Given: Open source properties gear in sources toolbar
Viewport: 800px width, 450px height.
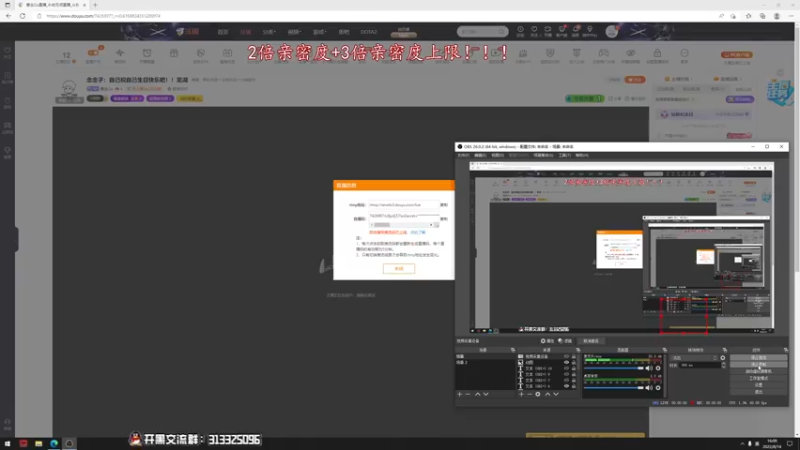Looking at the screenshot, I should pos(538,394).
